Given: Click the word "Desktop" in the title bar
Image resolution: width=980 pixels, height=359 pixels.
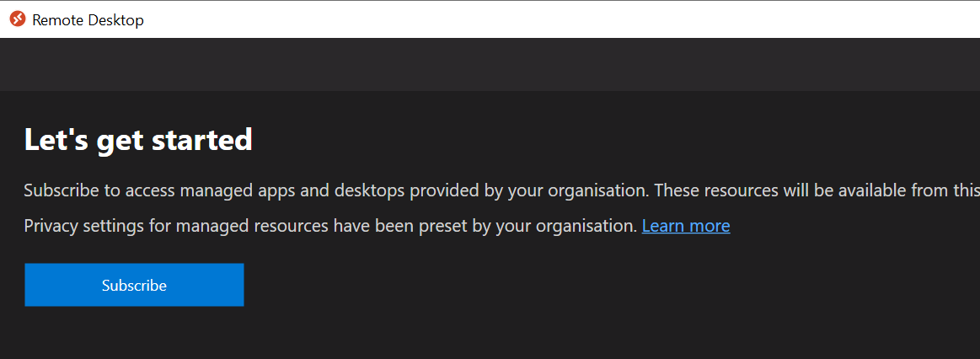Looking at the screenshot, I should click(x=115, y=20).
